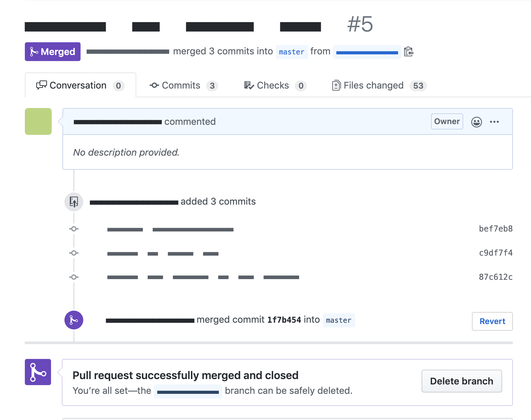Screen dimensions: 531x420
Task: Open commit bef7eb8
Action: (495, 229)
